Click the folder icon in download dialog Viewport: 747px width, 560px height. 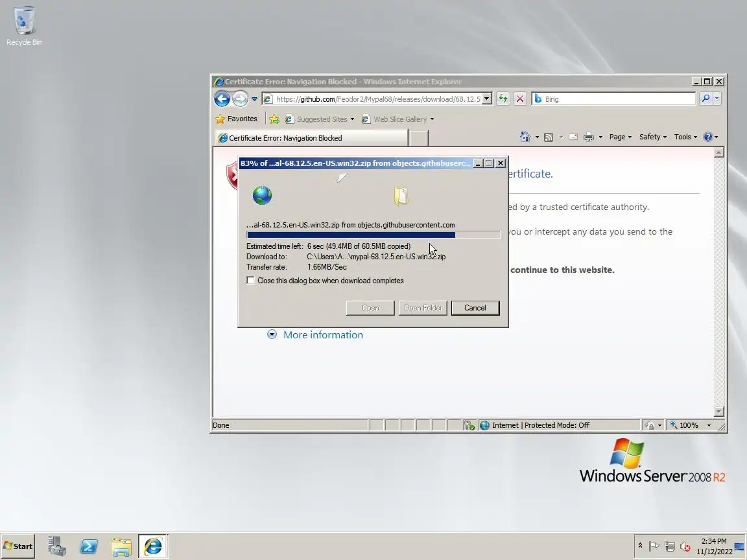coord(401,196)
